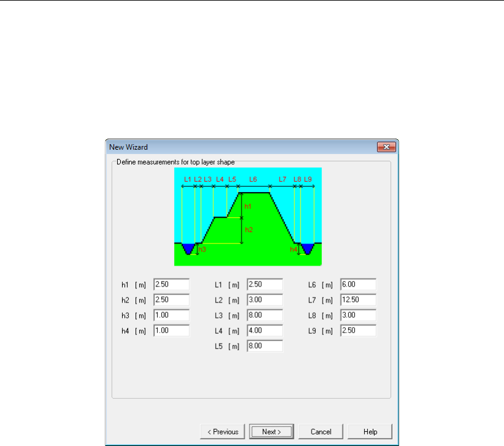Click the h4 [m] label
Screen dimensions: 504x446
coord(134,331)
